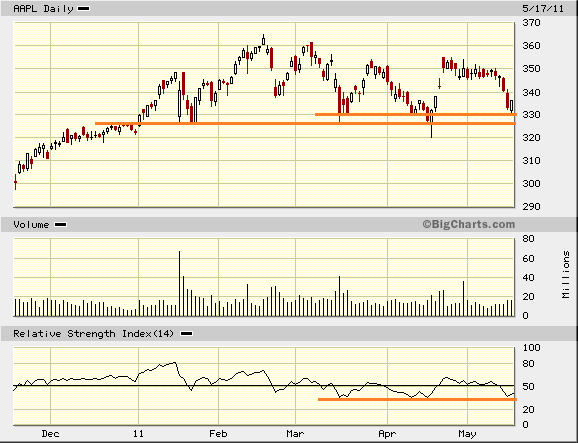Click the April candlestick with long wick to 320
Image resolution: width=578 pixels, height=443 pixels.
pos(431,123)
